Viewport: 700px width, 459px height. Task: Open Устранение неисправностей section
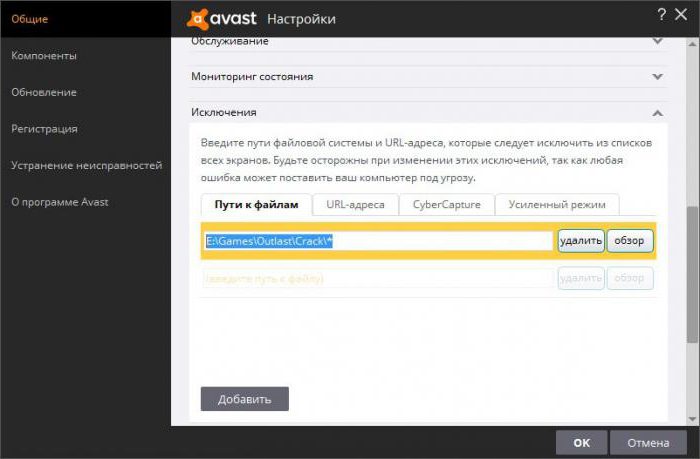point(87,165)
